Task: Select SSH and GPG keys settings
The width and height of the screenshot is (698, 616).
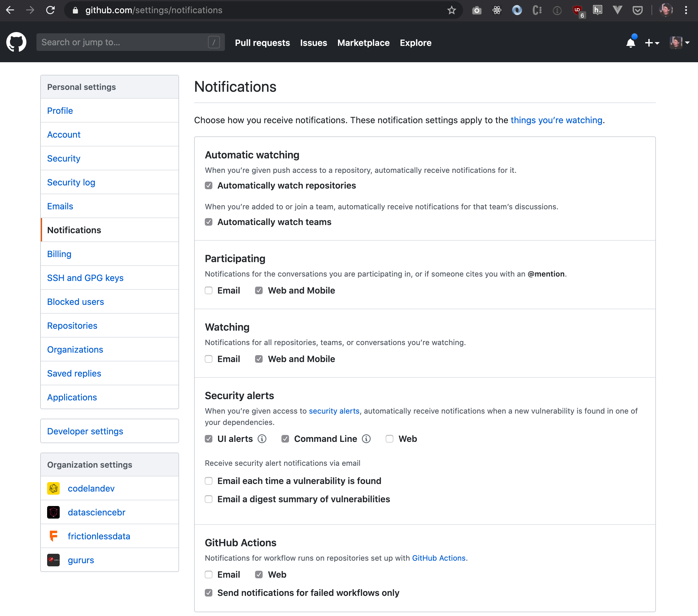Action: [85, 278]
